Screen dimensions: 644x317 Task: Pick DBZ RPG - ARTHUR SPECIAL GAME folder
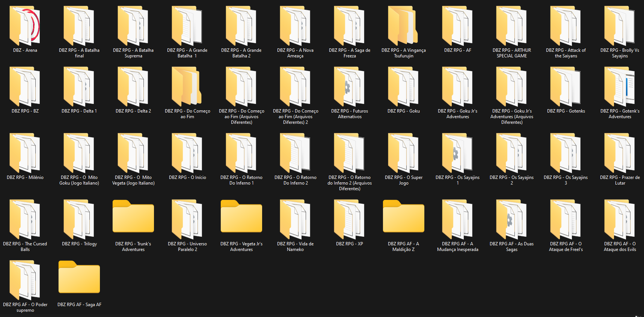point(511,26)
